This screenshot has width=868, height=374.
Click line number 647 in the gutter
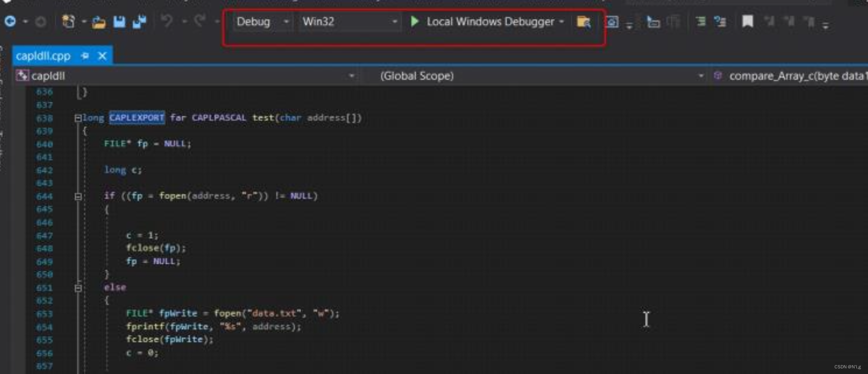click(x=45, y=235)
